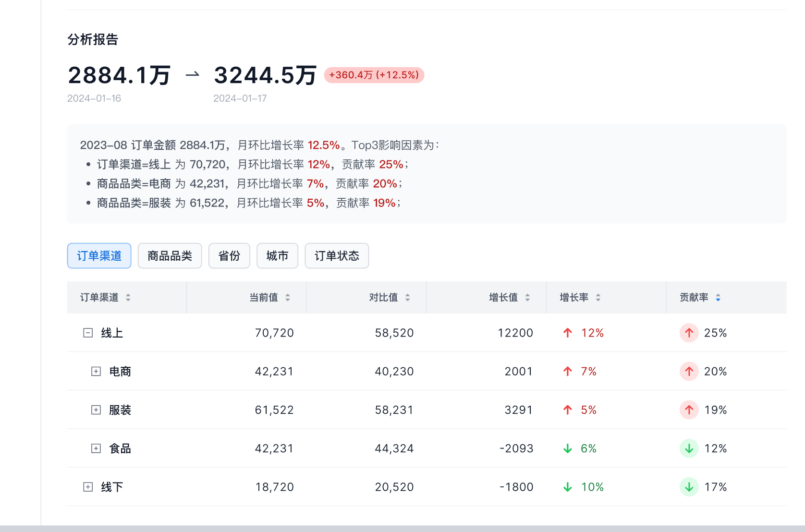Click the red up arrow badge beside 25%
This screenshot has width=805, height=532.
(689, 333)
